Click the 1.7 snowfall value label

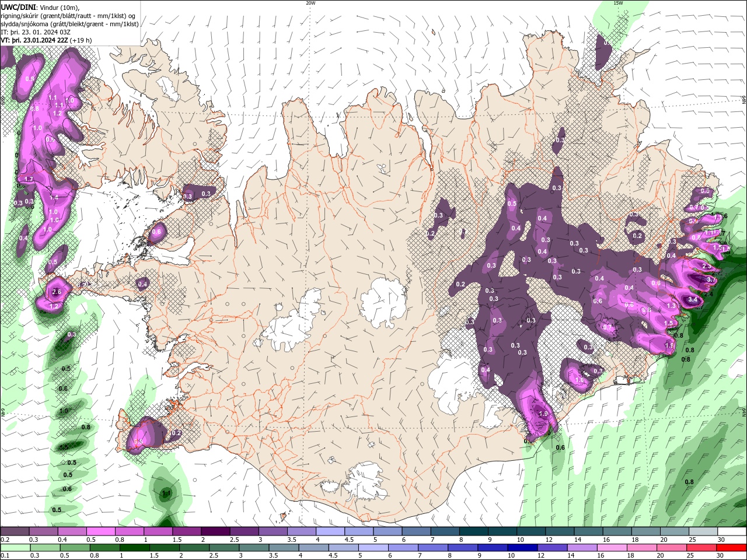tap(29, 178)
